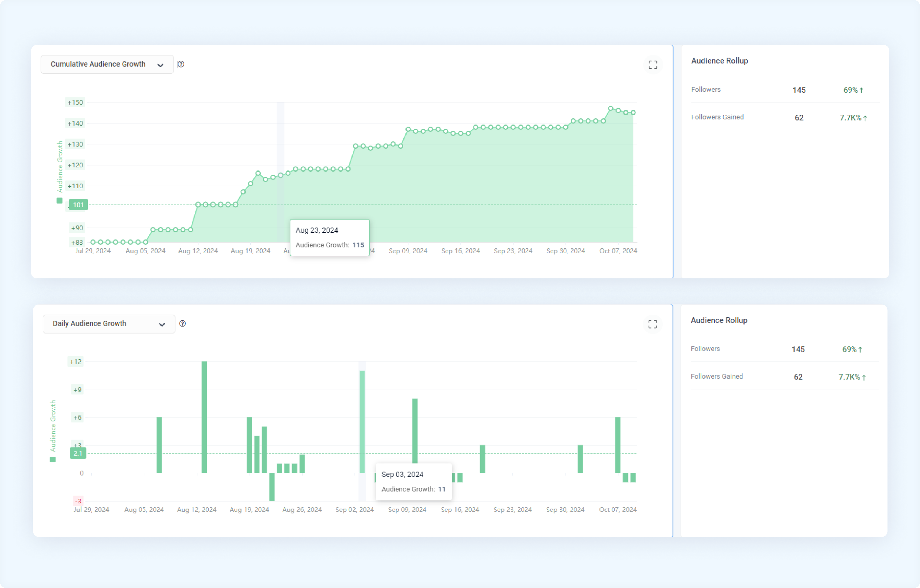Click the tallest bar in the daily chart
The height and width of the screenshot is (588, 920).
(x=205, y=417)
